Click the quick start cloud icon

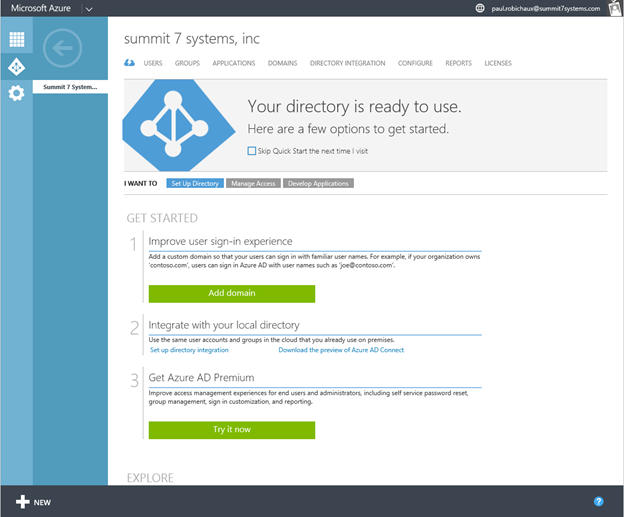129,63
